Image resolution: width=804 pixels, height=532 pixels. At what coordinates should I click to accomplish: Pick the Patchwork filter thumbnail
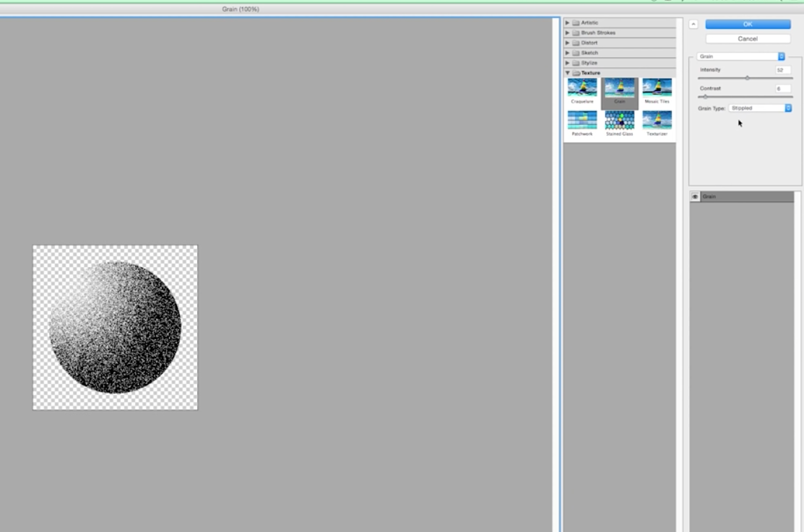(x=582, y=120)
